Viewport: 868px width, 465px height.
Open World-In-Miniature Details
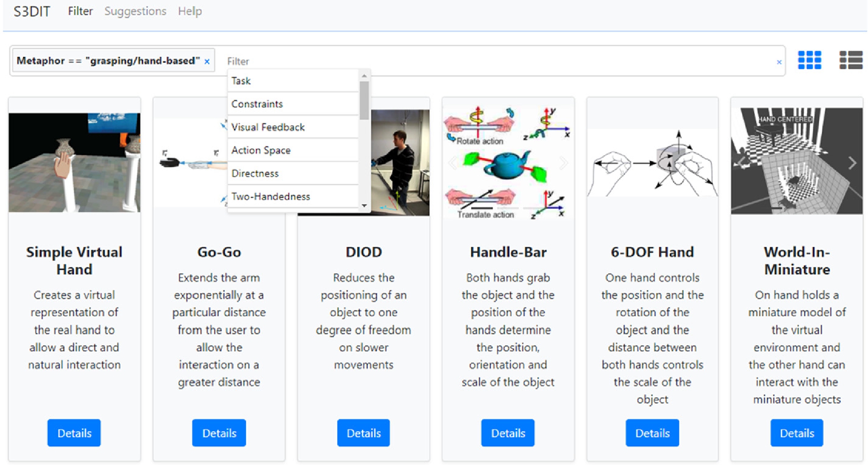click(796, 433)
